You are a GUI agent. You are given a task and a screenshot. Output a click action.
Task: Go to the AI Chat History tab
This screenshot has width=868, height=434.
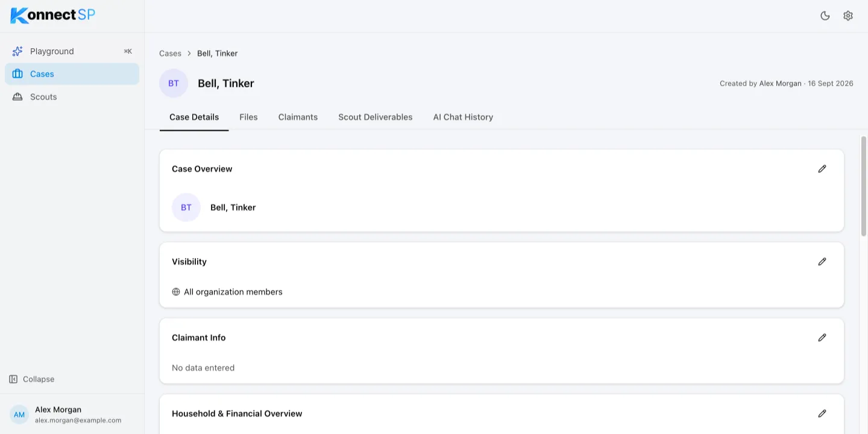(x=463, y=117)
